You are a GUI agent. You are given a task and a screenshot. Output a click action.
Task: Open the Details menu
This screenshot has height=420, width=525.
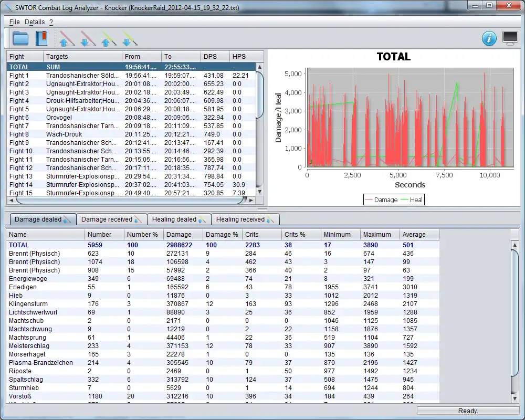click(x=35, y=22)
